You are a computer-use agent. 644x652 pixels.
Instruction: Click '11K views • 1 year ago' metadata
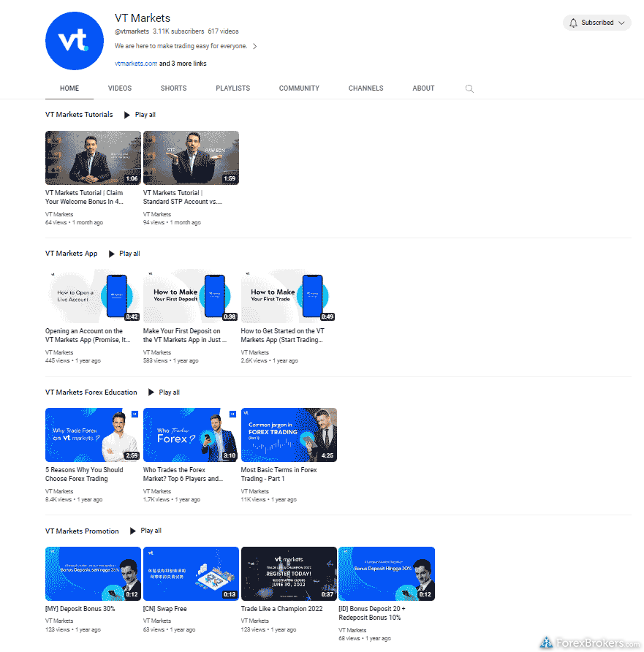pos(269,500)
